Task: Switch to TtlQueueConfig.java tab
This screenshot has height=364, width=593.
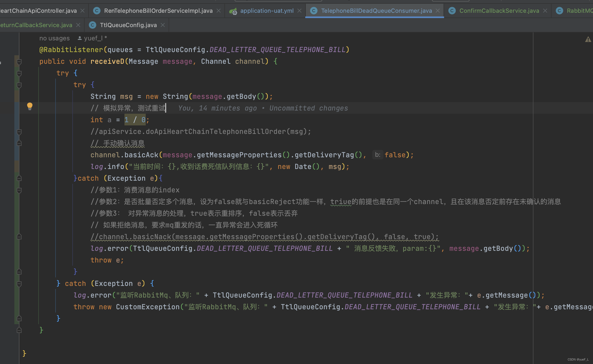Action: coord(128,25)
